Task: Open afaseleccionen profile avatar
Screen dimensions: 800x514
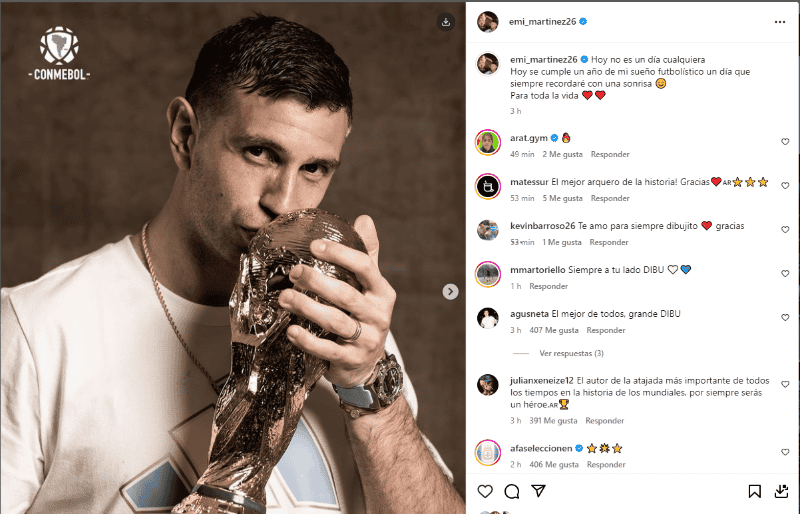Action: point(488,452)
